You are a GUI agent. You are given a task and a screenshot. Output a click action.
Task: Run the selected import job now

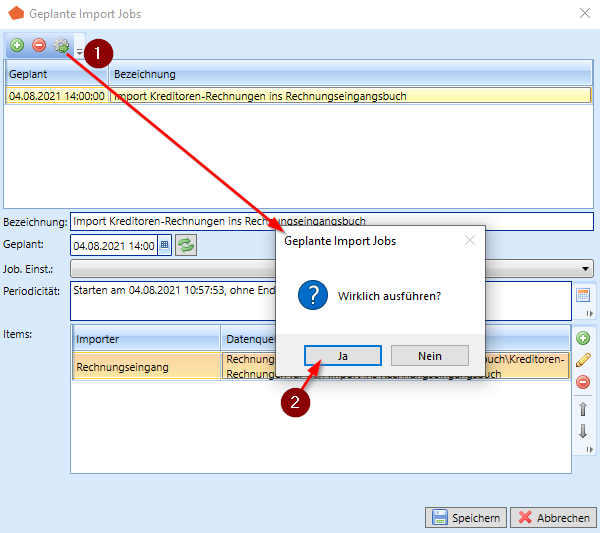[x=61, y=45]
